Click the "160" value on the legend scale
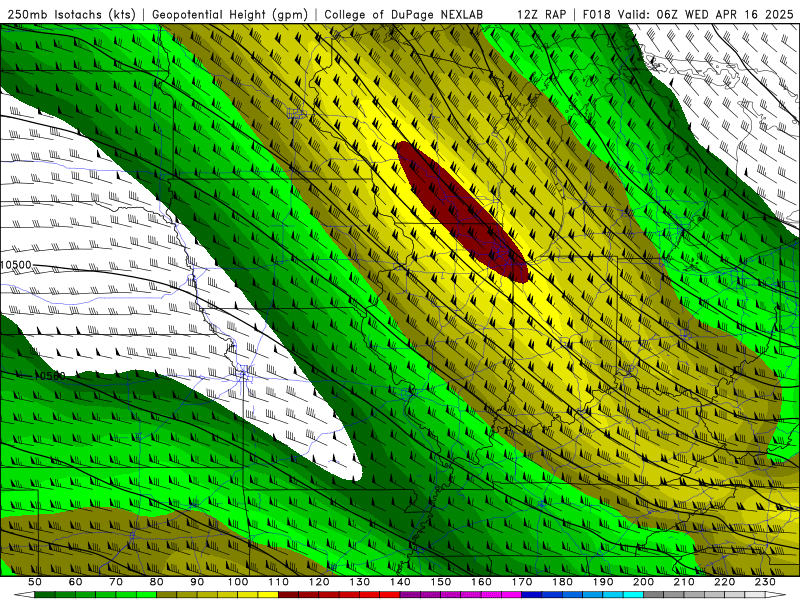800x600 pixels. [x=481, y=582]
